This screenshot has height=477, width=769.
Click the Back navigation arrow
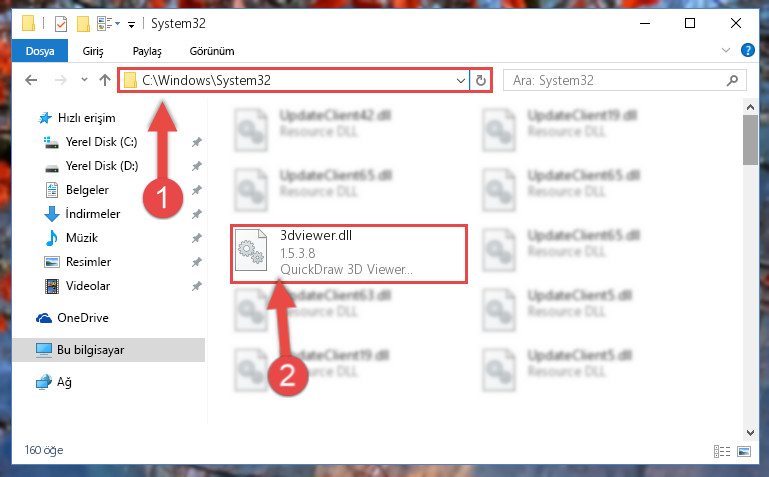pyautogui.click(x=31, y=80)
